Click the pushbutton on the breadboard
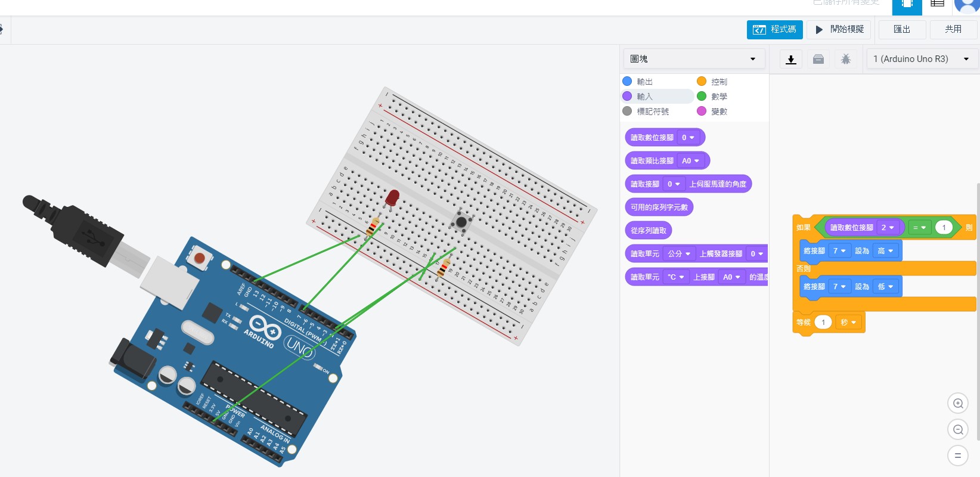The image size is (980, 477). tap(461, 222)
